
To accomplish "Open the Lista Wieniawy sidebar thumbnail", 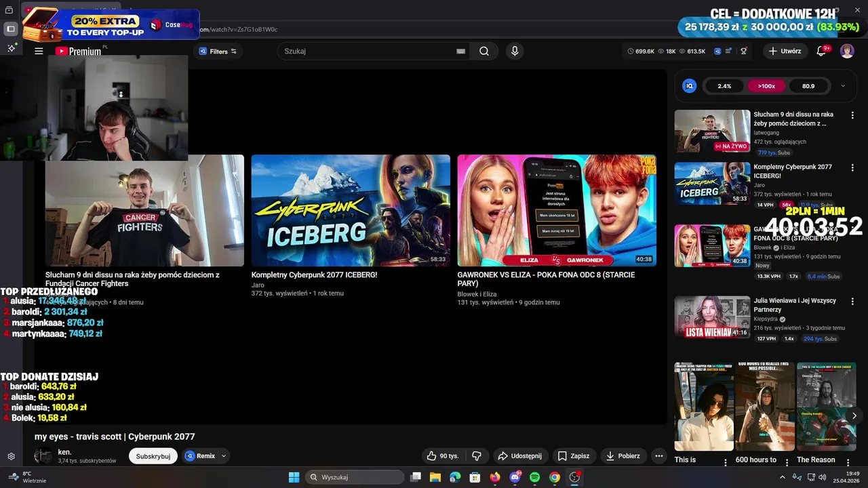I will click(712, 317).
